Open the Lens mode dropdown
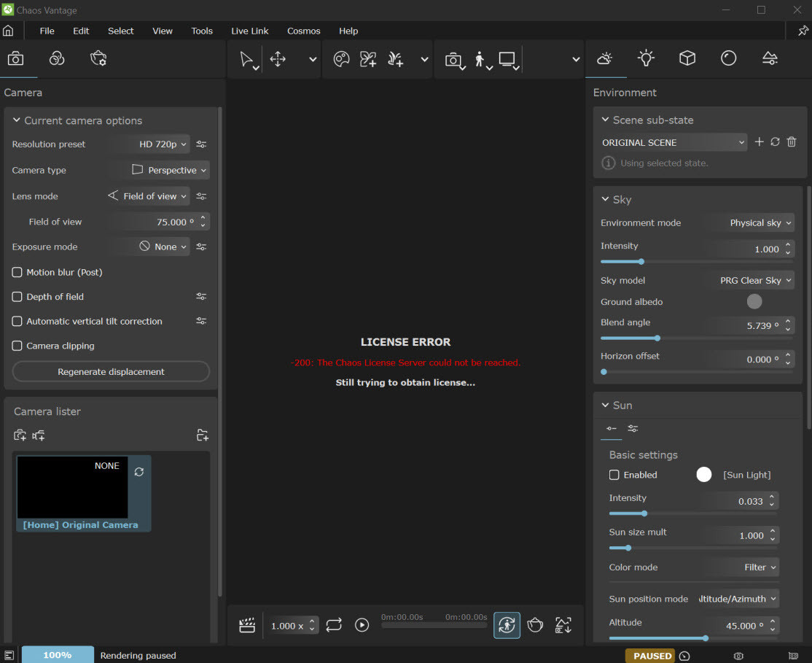Image resolution: width=812 pixels, height=663 pixels. click(x=147, y=196)
